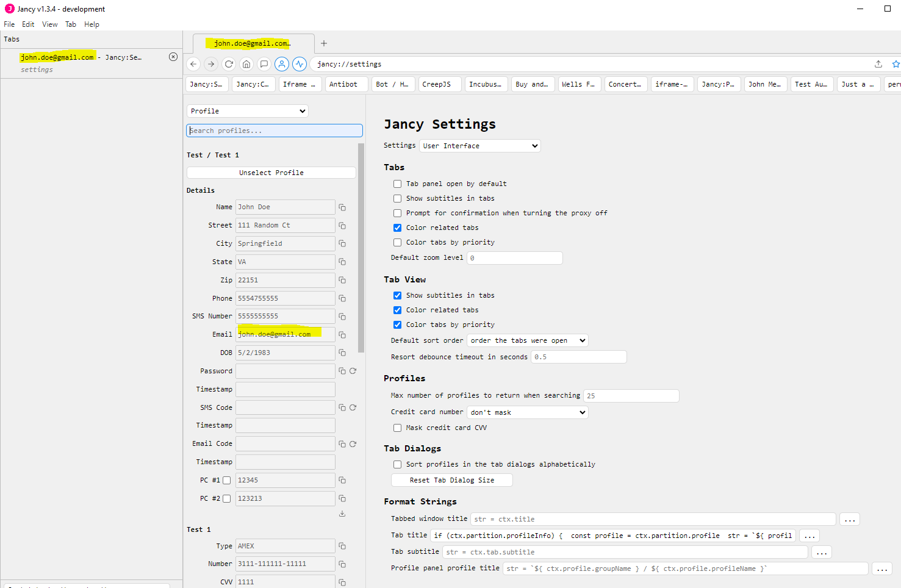Viewport: 901px width, 588px height.
Task: Copy the State field value
Action: point(342,262)
